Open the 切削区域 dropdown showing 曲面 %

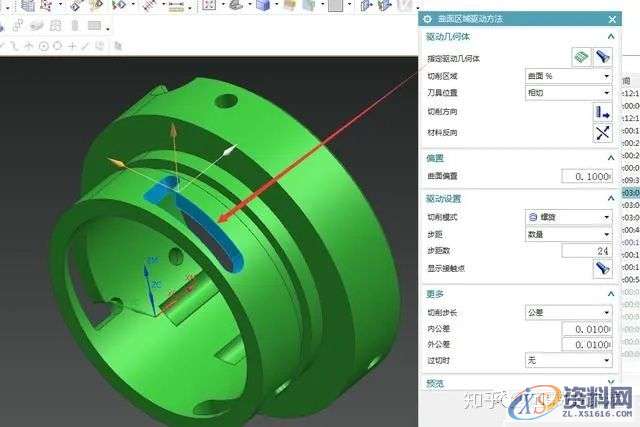568,76
